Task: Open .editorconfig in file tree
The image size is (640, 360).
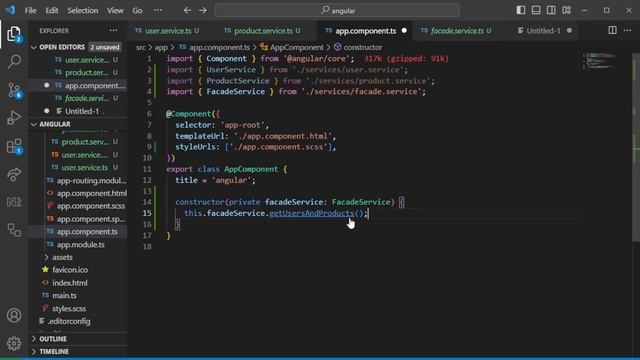Action: 69,321
